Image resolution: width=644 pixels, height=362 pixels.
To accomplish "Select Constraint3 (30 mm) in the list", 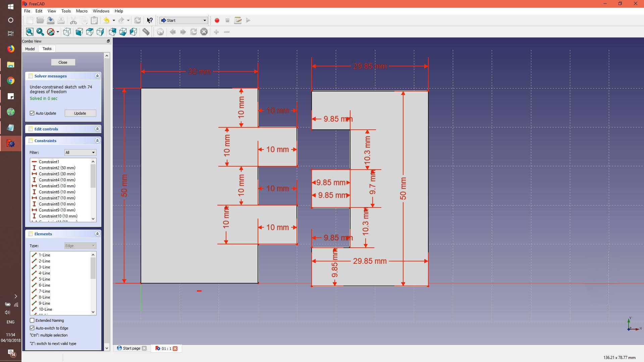I will click(57, 174).
